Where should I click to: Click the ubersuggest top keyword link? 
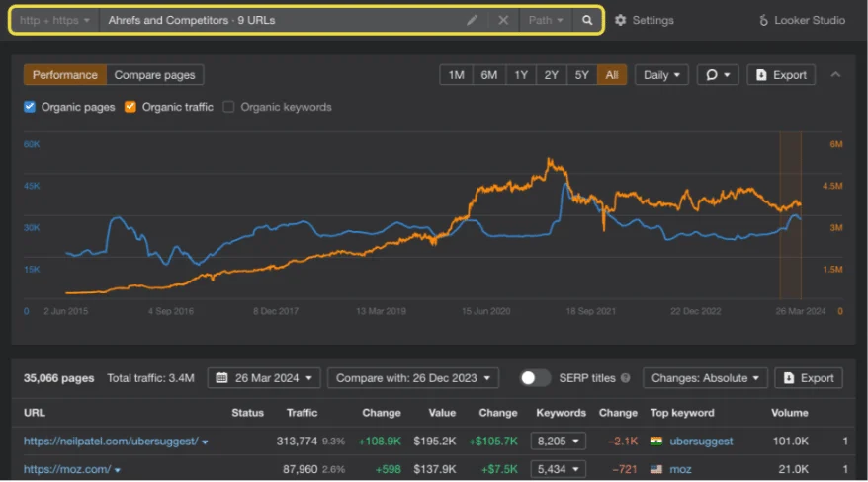(701, 442)
